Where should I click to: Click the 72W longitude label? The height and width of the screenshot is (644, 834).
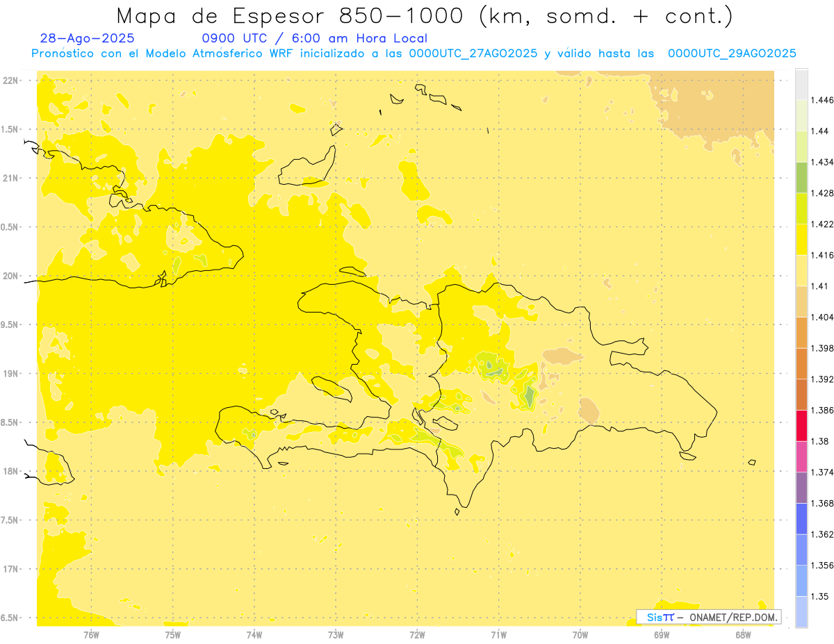[x=418, y=634]
